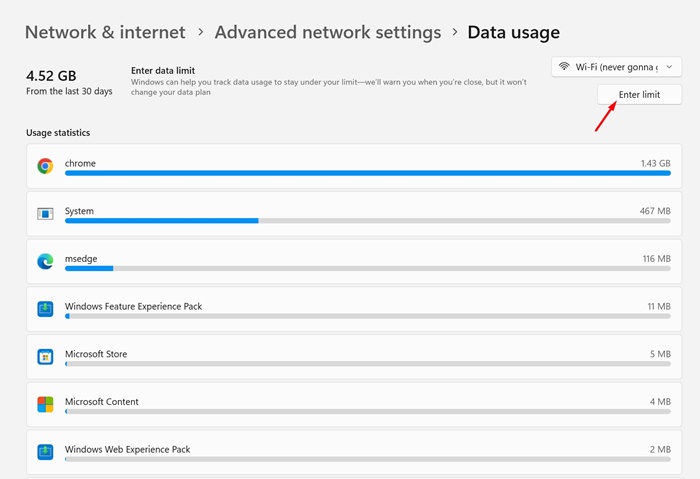Screen dimensions: 700x479
Task: Click the msedge browser icon
Action: 45,261
